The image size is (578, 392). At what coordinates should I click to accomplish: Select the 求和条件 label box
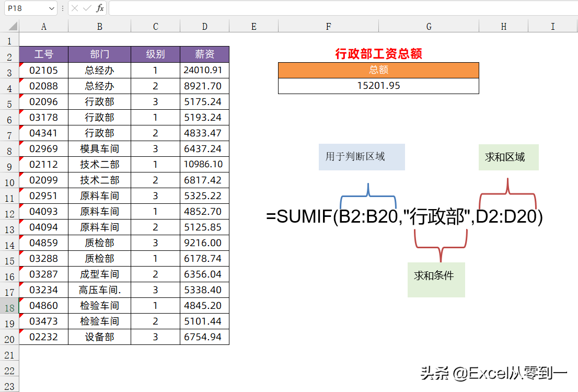point(436,280)
